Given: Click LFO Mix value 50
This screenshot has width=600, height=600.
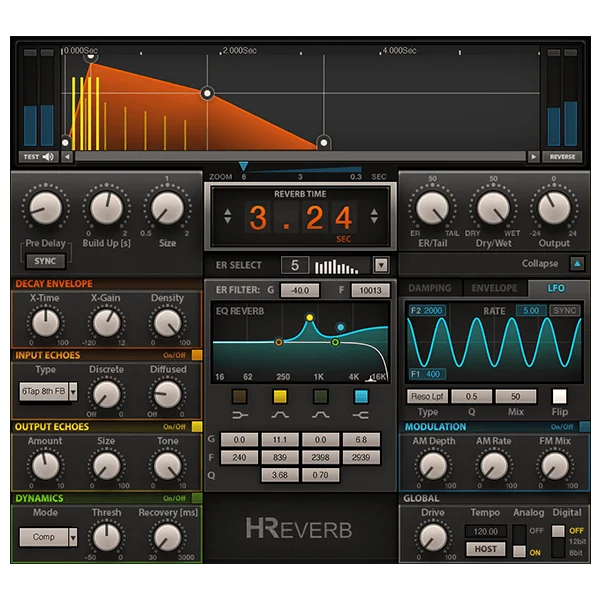Looking at the screenshot, I should coord(515,396).
